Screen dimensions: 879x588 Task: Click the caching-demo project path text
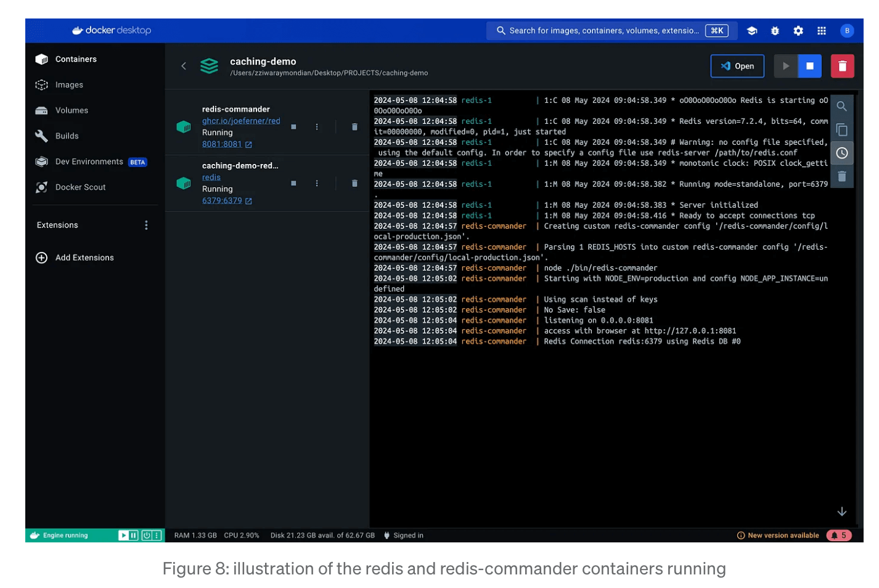point(329,73)
